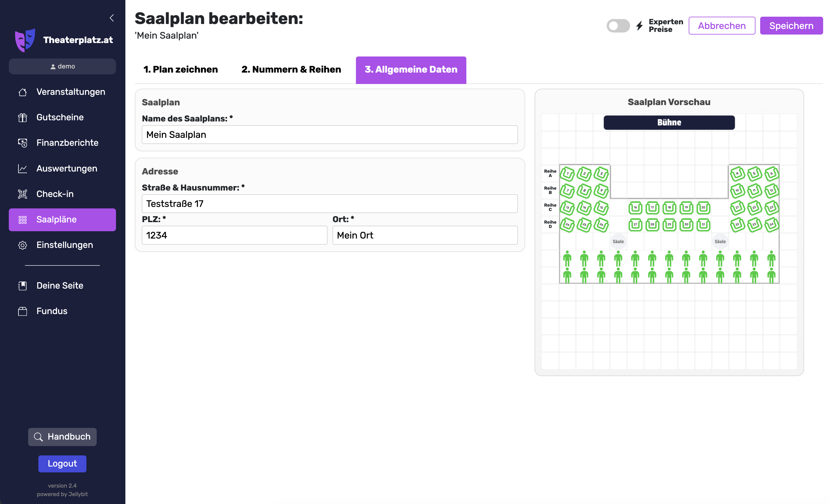829x504 pixels.
Task: Open the 2. Nummern & Reihen tab
Action: click(x=291, y=70)
